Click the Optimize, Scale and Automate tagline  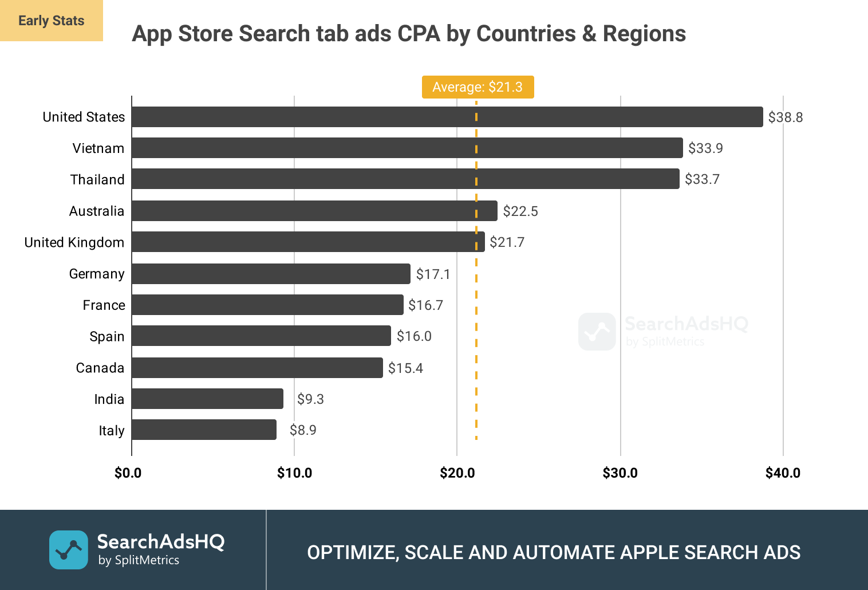(554, 552)
